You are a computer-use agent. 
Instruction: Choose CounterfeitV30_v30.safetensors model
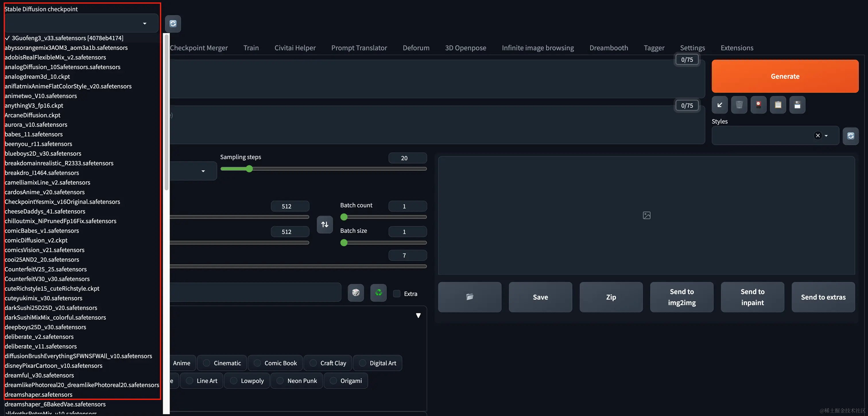47,279
